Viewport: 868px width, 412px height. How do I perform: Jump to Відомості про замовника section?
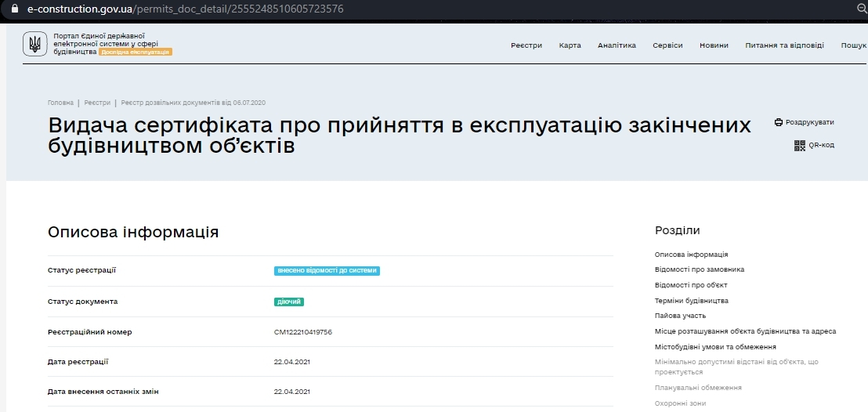[700, 269]
